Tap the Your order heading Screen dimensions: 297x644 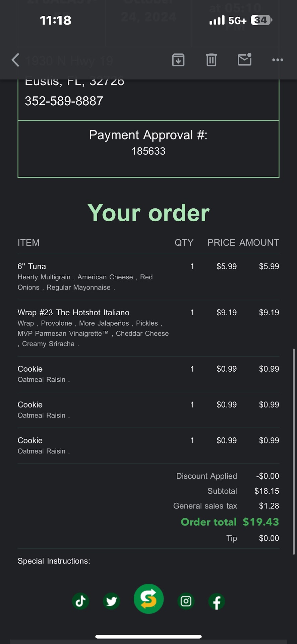coord(148,213)
